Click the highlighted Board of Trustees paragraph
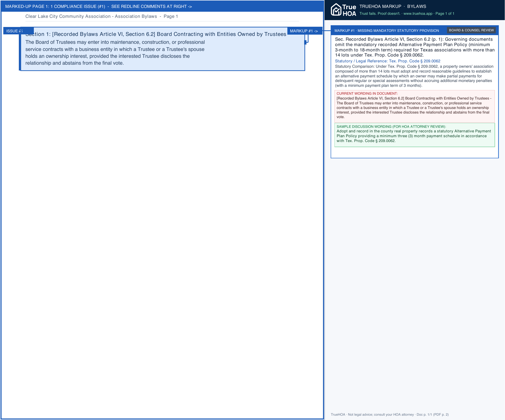The image size is (505, 420). [115, 52]
